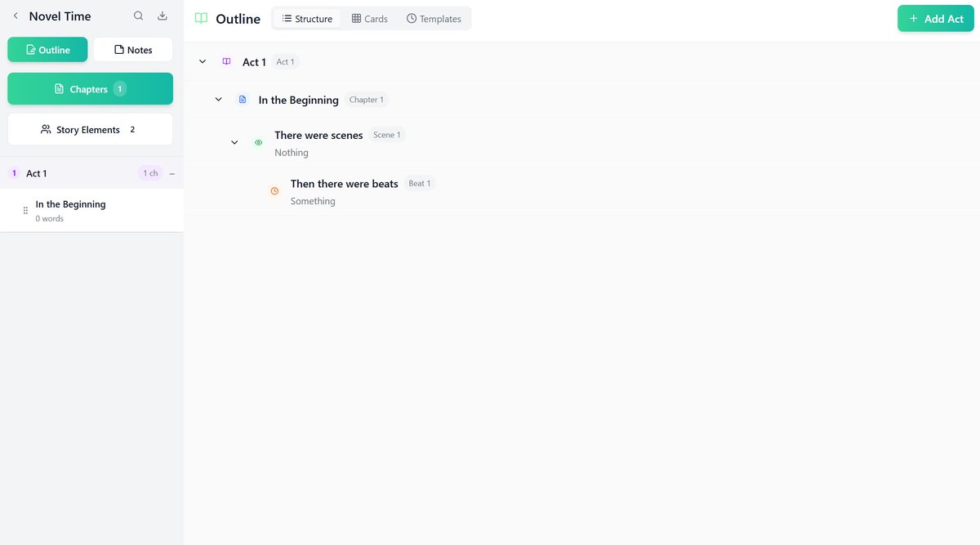Click the Beat 1 tag badge
The image size is (980, 545).
pos(420,184)
